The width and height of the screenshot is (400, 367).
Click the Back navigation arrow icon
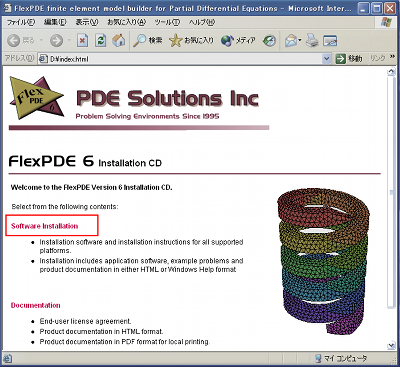pos(14,41)
